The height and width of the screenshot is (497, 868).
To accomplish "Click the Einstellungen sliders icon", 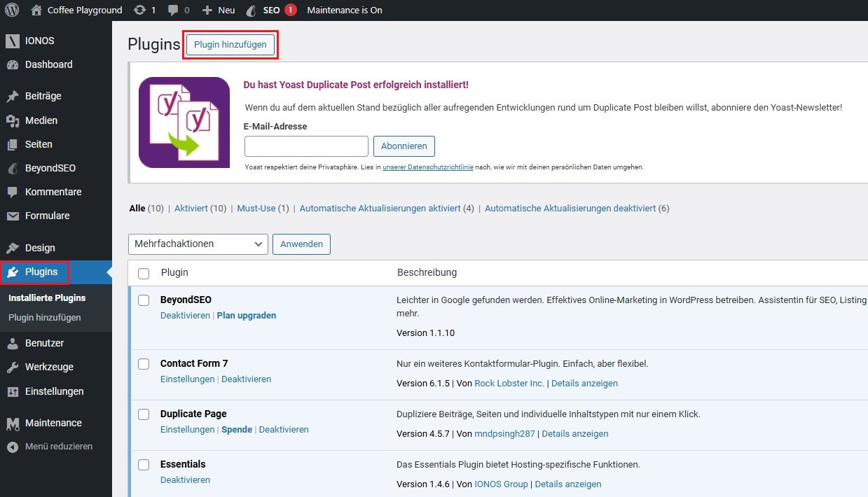I will point(12,391).
